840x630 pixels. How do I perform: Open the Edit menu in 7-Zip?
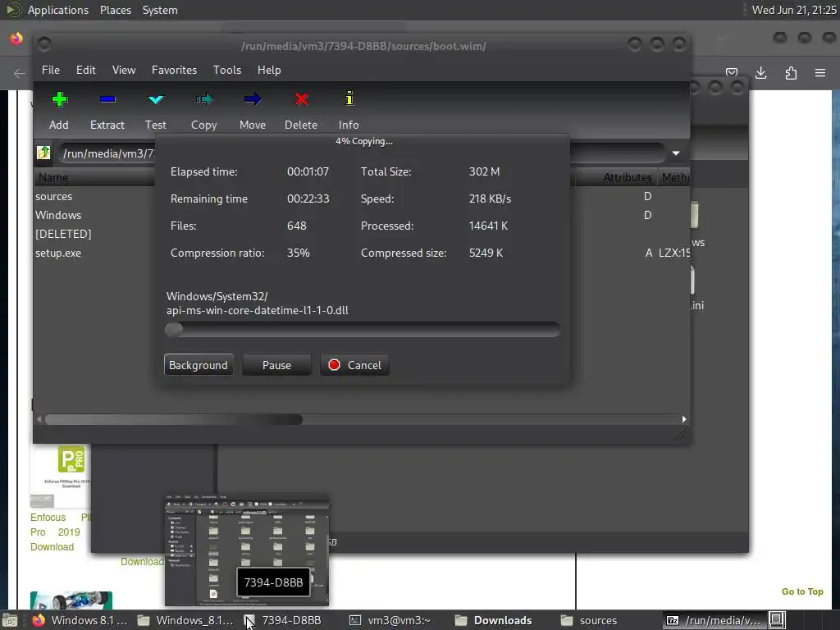[85, 71]
